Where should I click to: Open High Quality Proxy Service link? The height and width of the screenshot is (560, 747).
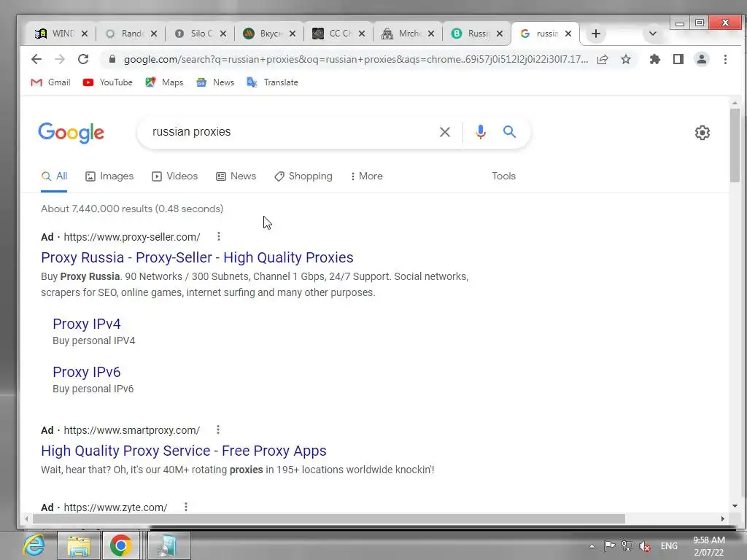click(183, 451)
